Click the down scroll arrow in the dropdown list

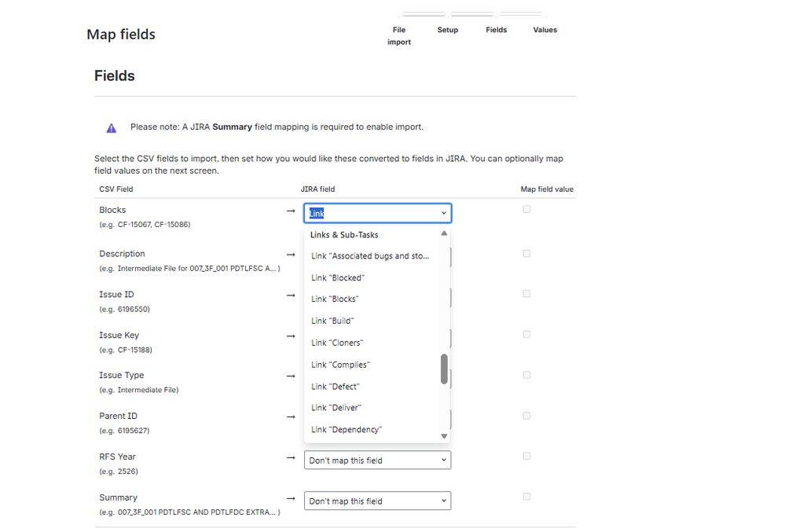click(x=444, y=435)
